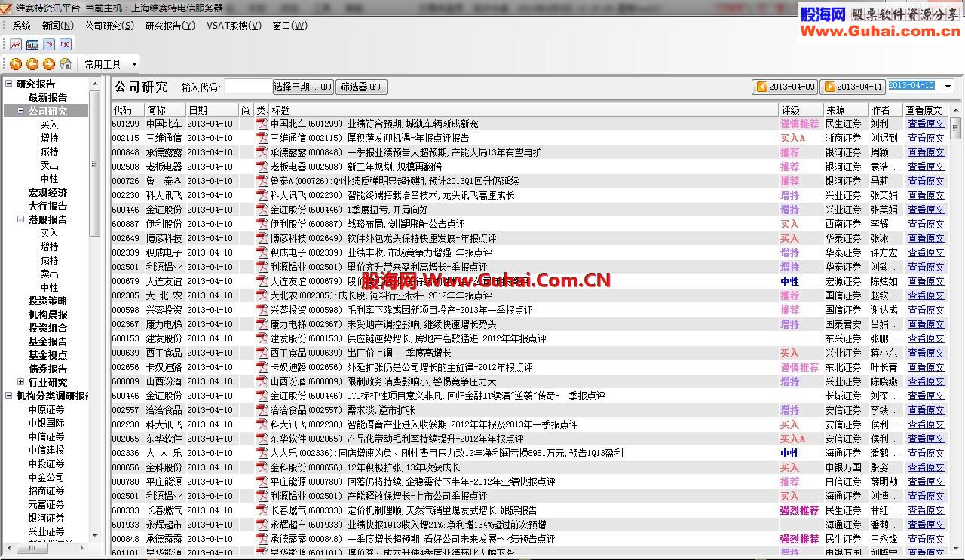Image resolution: width=965 pixels, height=560 pixels.
Task: Open the 新闻(N) menu
Action: 57,26
